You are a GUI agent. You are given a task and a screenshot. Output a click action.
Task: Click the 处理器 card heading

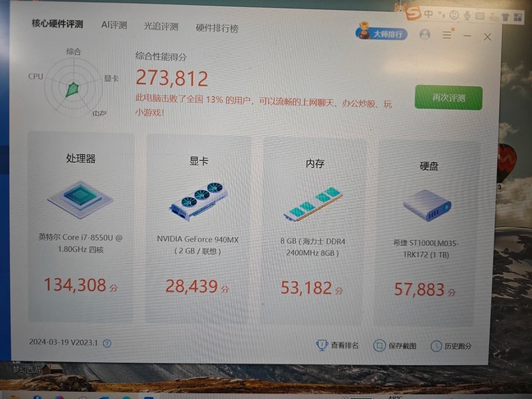(x=81, y=158)
